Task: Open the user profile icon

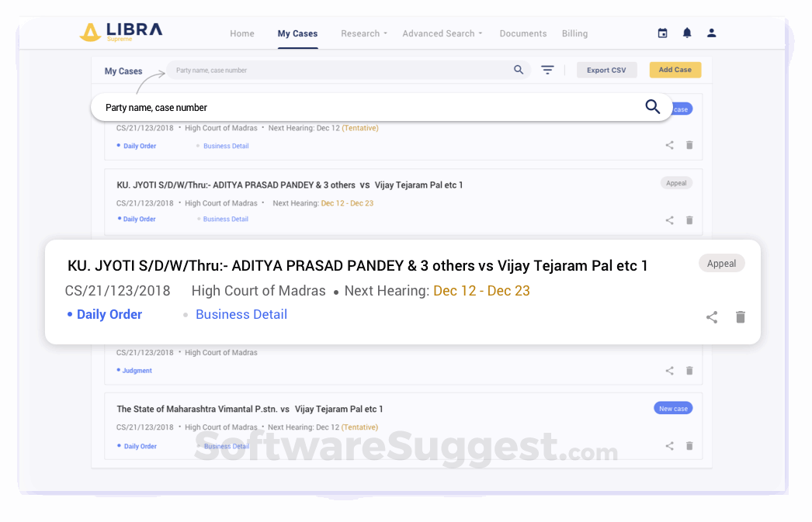Action: point(712,33)
